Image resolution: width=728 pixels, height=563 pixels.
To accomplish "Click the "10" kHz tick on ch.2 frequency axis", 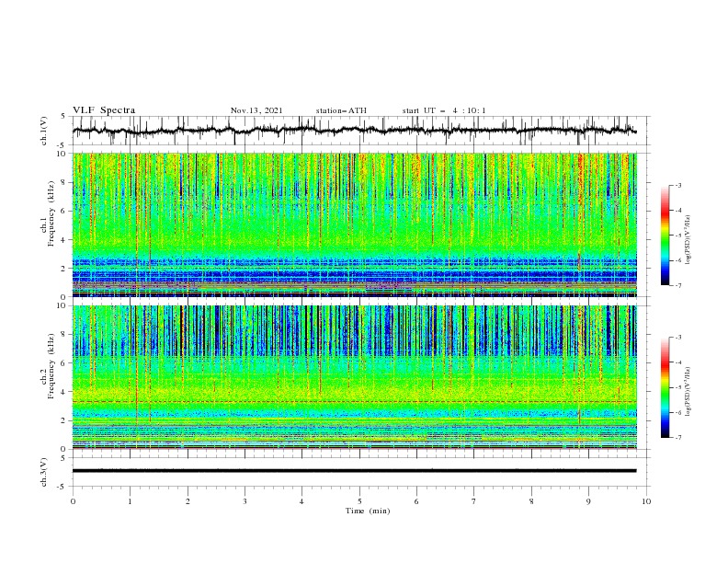I will tap(63, 305).
